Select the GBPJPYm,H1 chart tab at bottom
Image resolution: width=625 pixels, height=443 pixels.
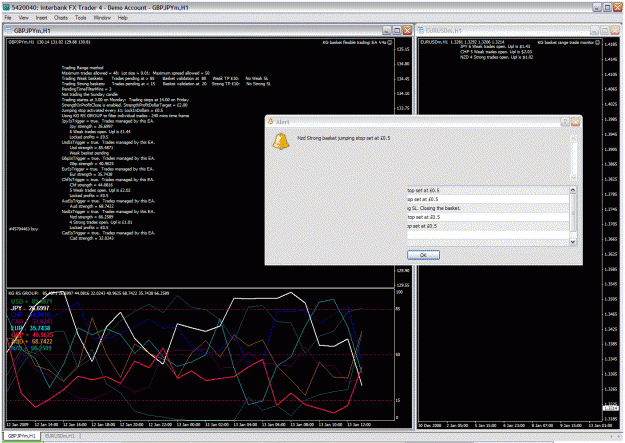tap(22, 436)
